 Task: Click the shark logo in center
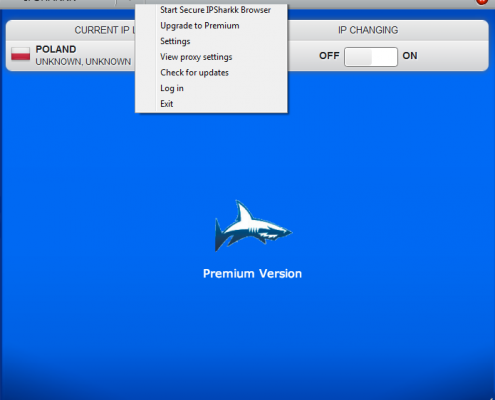[x=253, y=226]
